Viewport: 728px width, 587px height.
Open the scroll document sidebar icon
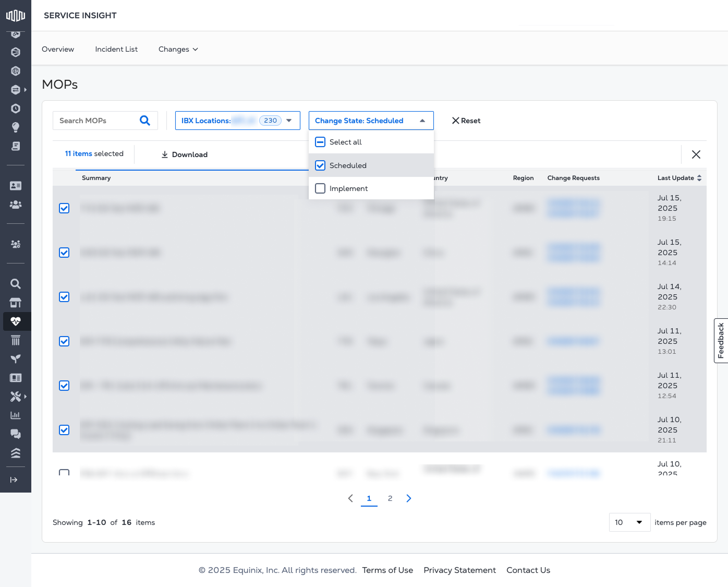coord(16,146)
